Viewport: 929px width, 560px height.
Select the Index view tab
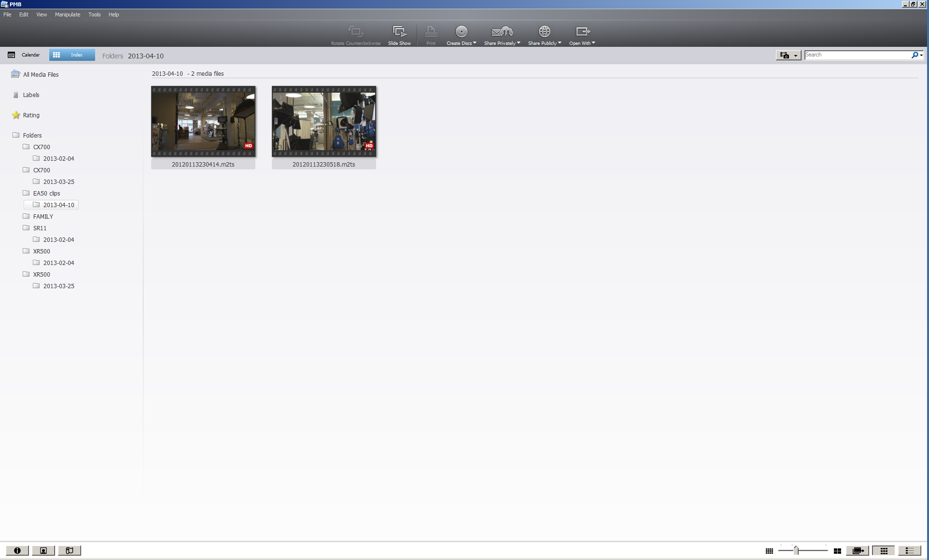pos(72,55)
